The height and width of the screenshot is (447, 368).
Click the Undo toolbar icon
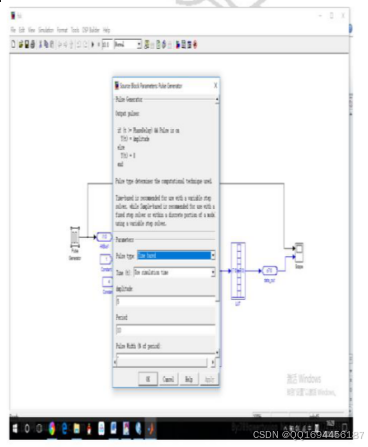[79, 44]
